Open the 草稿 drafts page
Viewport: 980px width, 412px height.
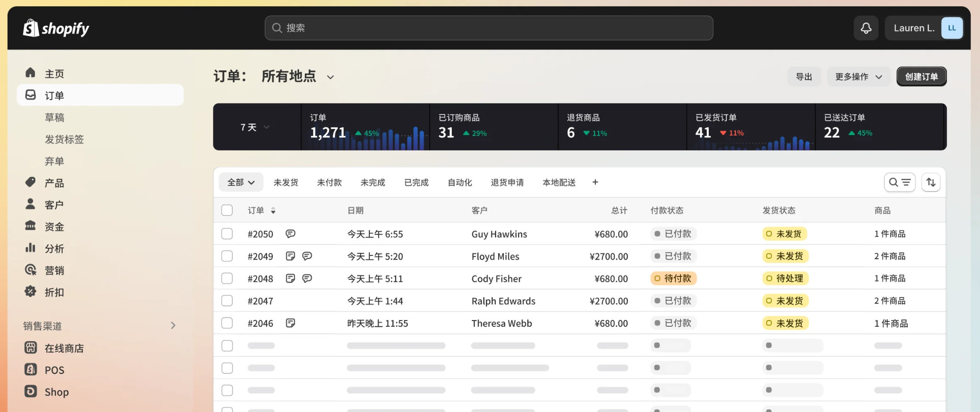click(55, 117)
